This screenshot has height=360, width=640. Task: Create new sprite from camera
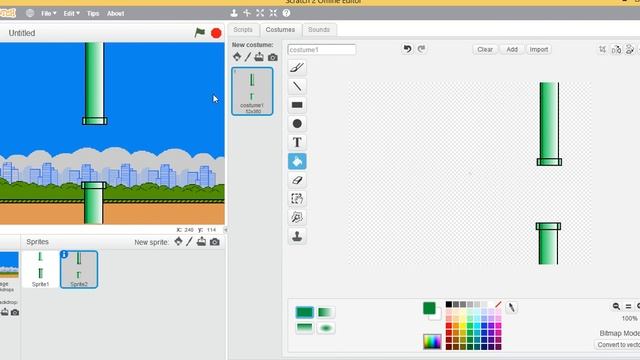[215, 242]
